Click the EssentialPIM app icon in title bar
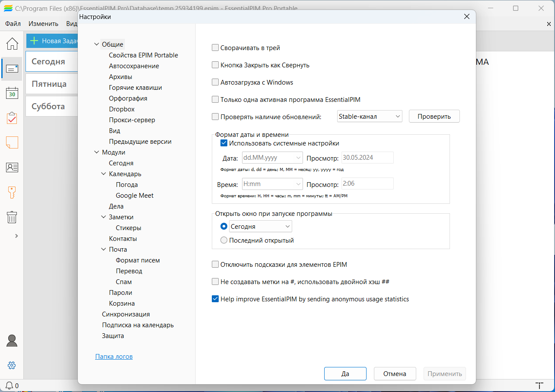Viewport: 555px width, 392px height. [x=8, y=8]
